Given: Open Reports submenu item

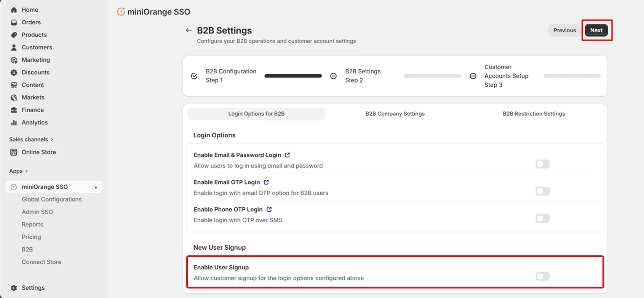Looking at the screenshot, I should pos(32,225).
